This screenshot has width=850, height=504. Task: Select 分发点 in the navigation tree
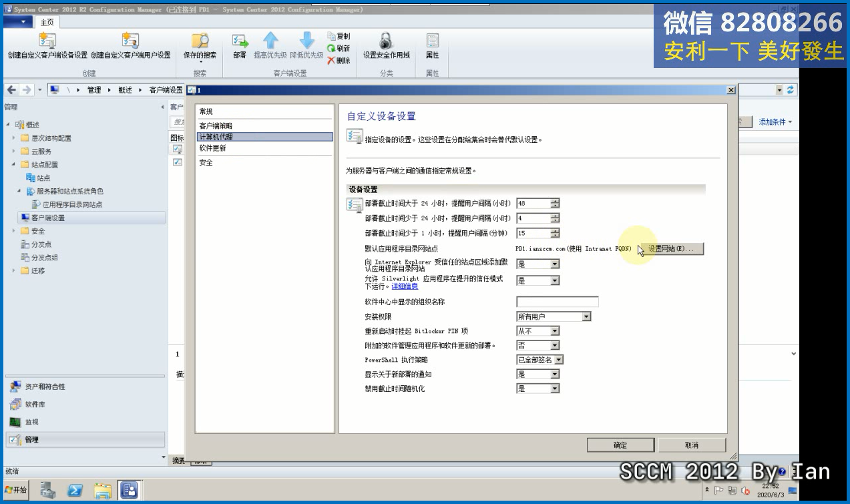[36, 244]
